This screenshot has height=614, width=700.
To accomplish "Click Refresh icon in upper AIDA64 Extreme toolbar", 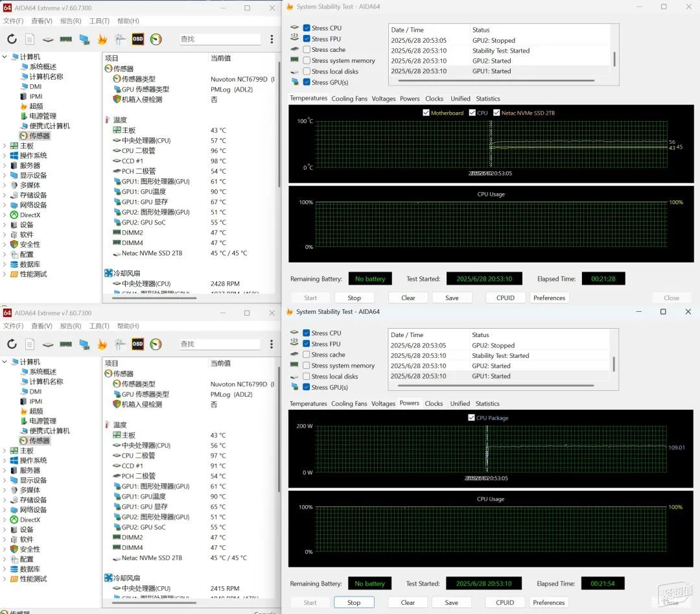I will (12, 40).
